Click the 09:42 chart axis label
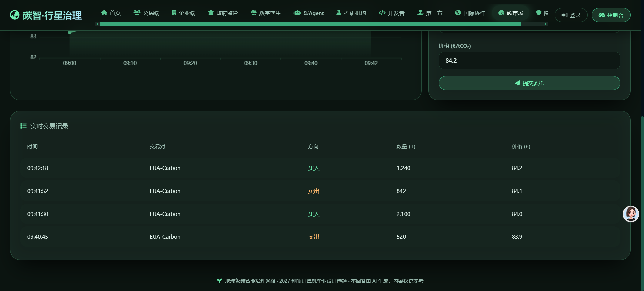This screenshot has width=644, height=291. [x=371, y=63]
